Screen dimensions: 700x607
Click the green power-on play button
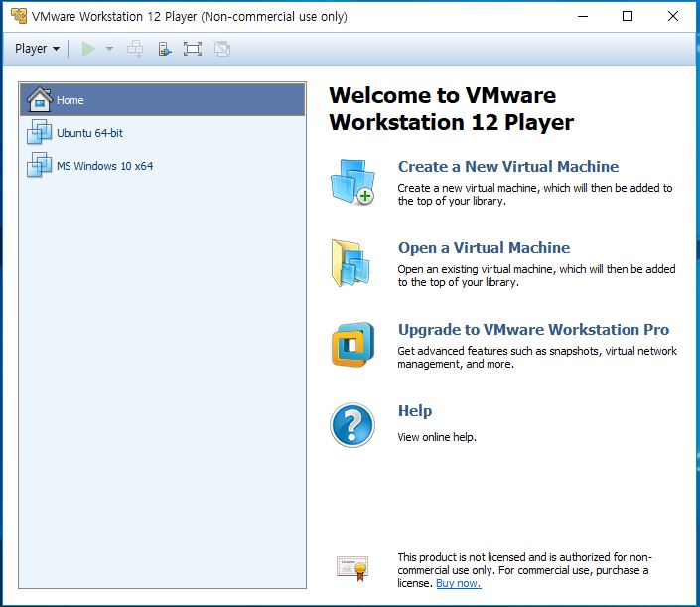pos(88,49)
